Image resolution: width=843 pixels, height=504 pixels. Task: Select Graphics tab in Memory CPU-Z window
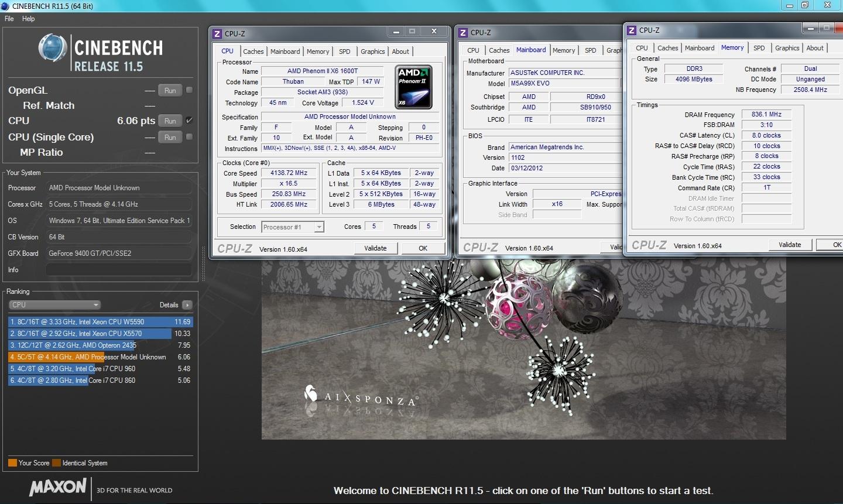coord(787,48)
